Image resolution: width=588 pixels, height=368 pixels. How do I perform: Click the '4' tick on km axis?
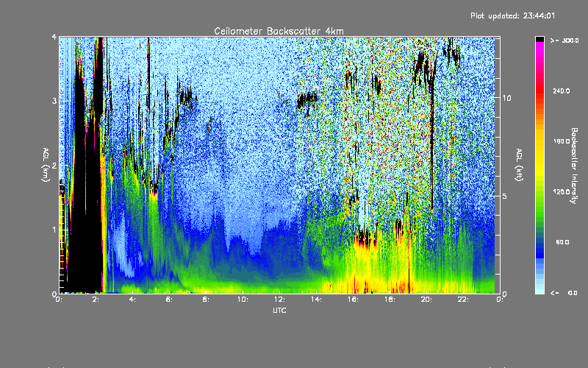pos(54,37)
